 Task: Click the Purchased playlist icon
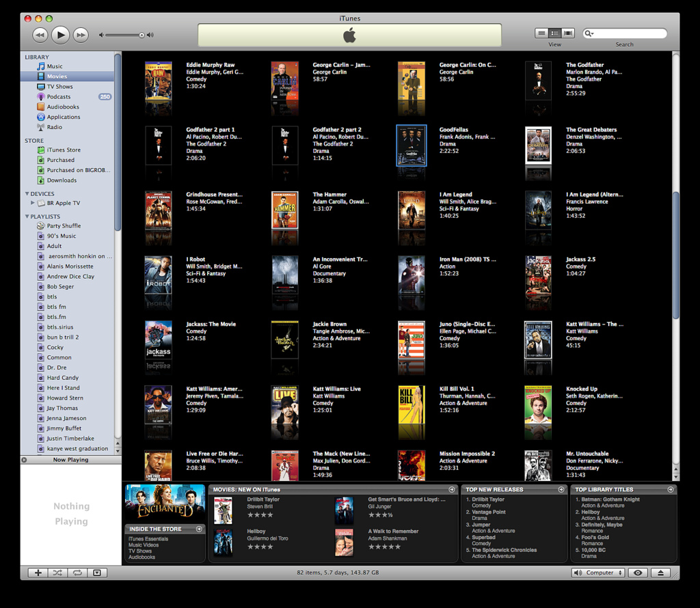click(40, 160)
